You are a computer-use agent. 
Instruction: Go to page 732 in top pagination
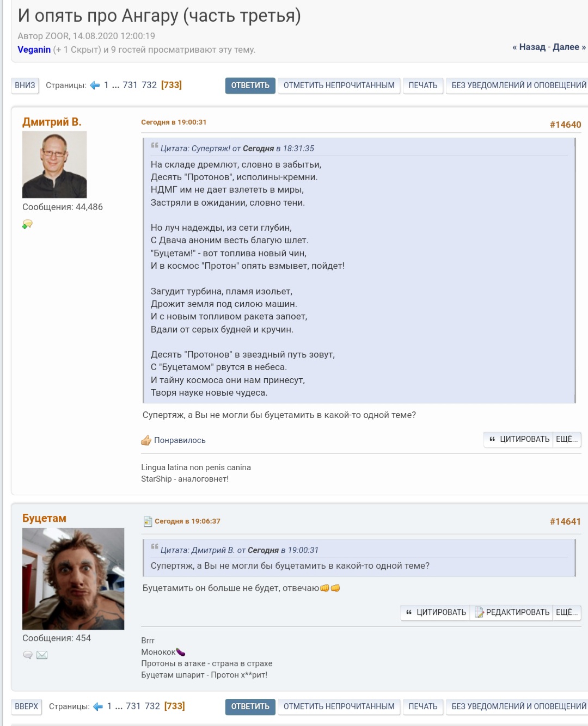149,85
